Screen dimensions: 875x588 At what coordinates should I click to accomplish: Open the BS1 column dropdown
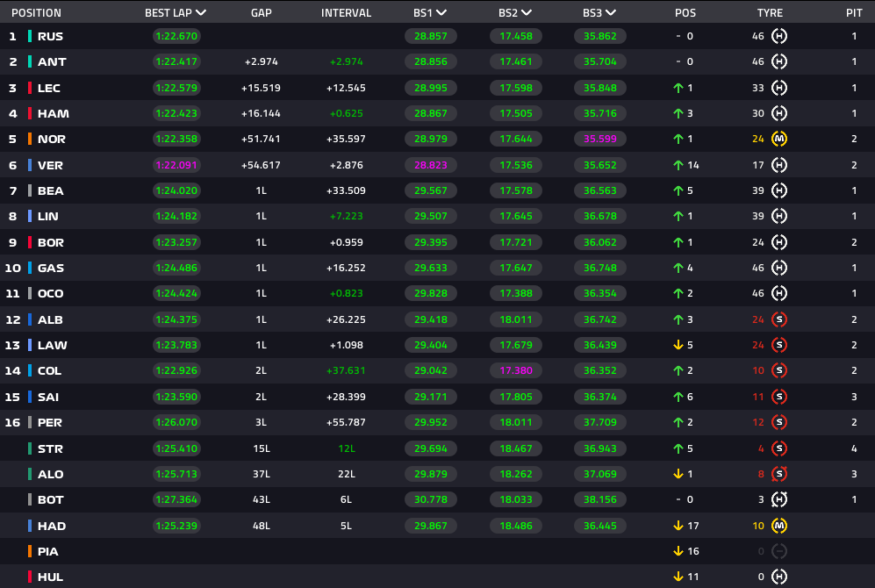441,13
